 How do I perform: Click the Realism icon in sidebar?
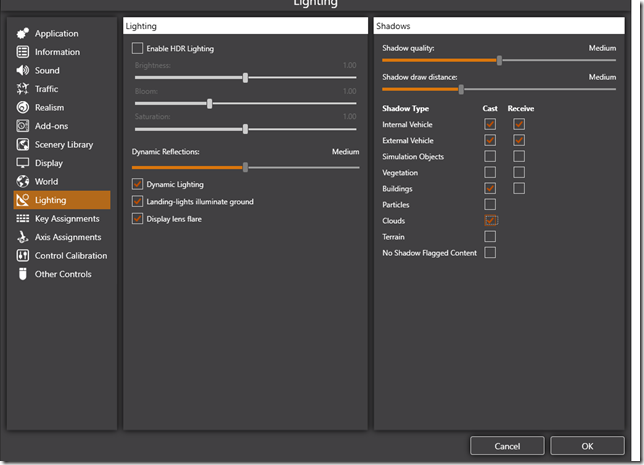tap(23, 107)
